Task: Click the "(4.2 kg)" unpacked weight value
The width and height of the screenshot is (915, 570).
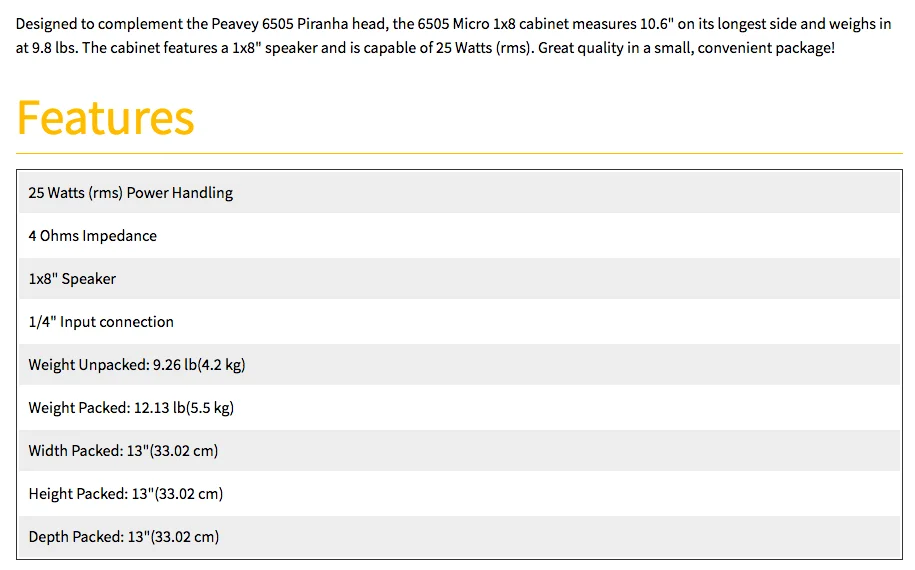Action: [x=221, y=365]
